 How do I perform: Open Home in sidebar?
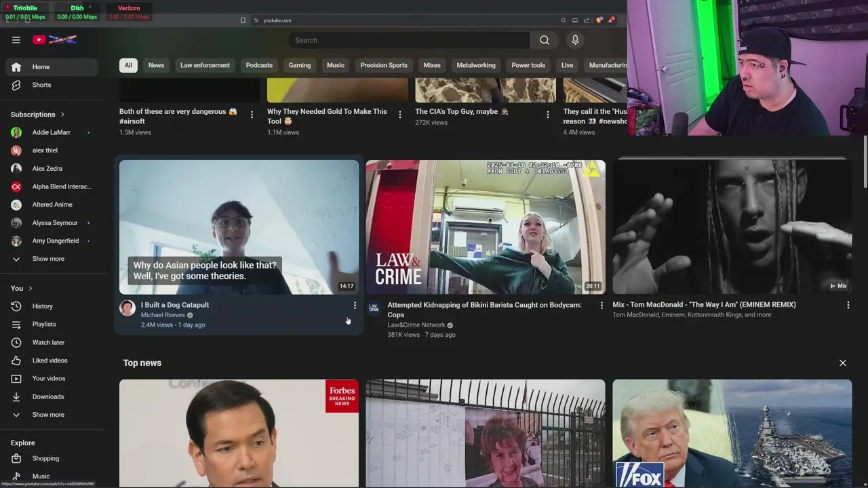[52, 67]
